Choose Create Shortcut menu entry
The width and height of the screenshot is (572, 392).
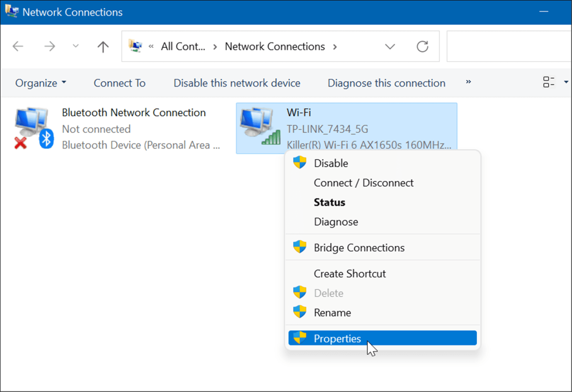(382, 274)
